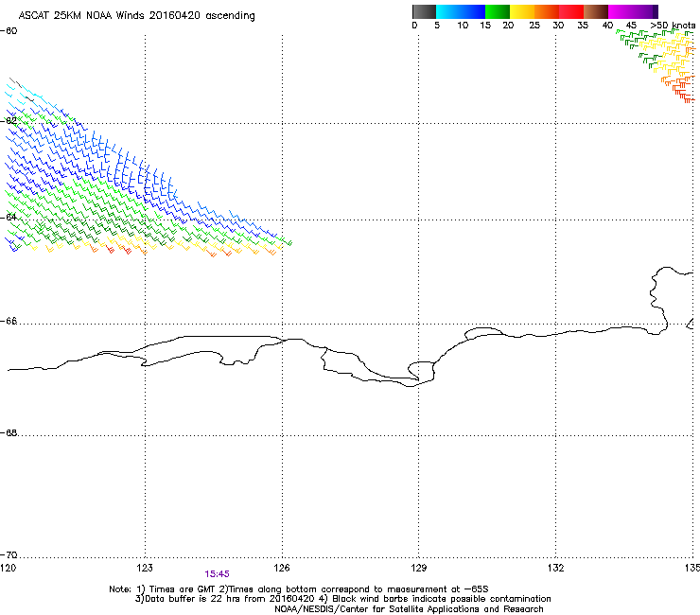
Task: Click the legend tick label '35'
Action: tap(583, 26)
